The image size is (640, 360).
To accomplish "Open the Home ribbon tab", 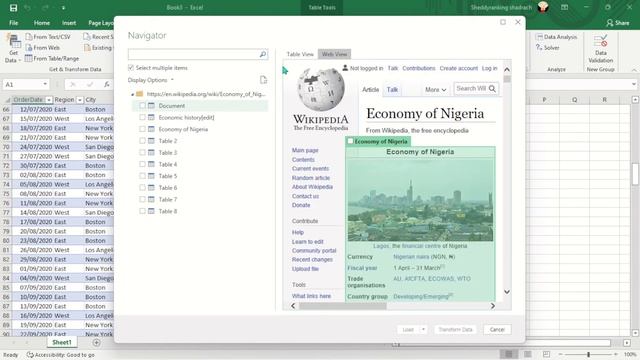I will tap(42, 23).
